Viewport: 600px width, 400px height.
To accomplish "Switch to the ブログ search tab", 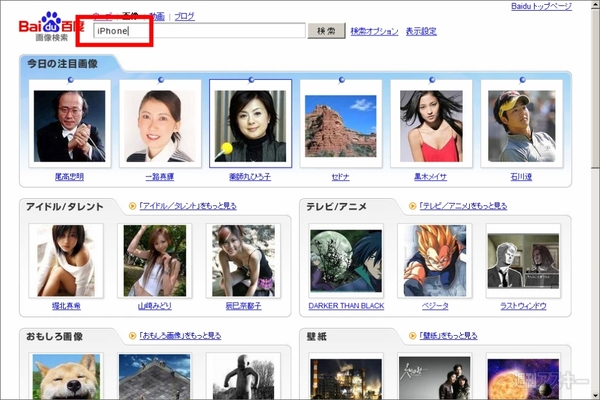I will click(x=184, y=16).
